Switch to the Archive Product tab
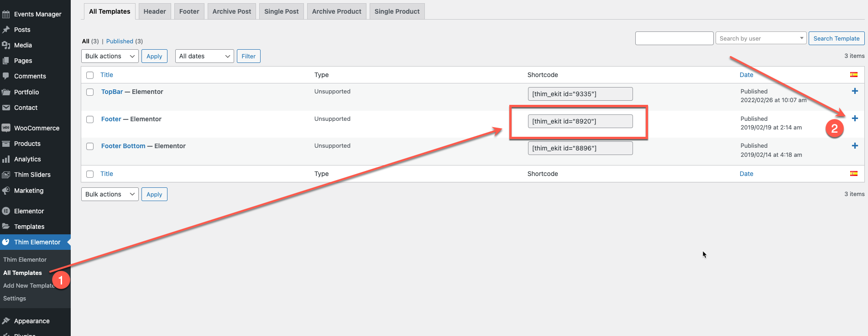Image resolution: width=868 pixels, height=336 pixels. (x=336, y=11)
